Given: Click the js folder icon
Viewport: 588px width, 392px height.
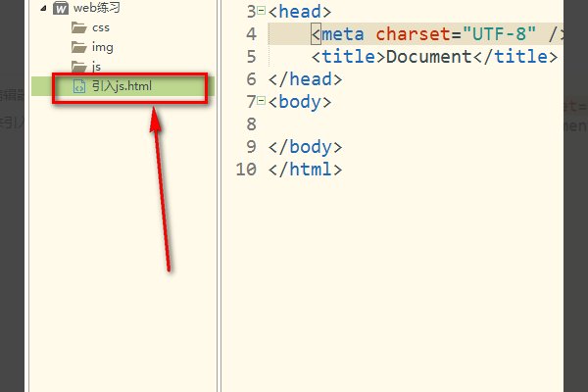Looking at the screenshot, I should (x=78, y=67).
